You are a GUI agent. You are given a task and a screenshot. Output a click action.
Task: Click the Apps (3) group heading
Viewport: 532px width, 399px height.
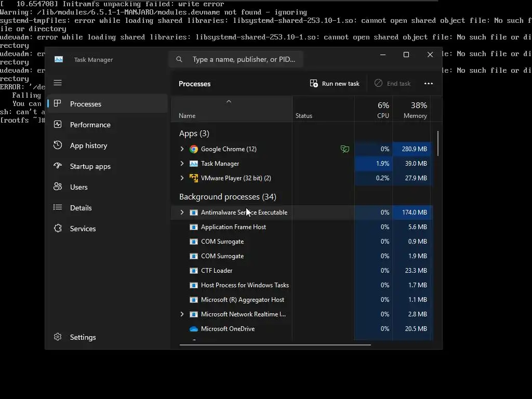coord(194,134)
